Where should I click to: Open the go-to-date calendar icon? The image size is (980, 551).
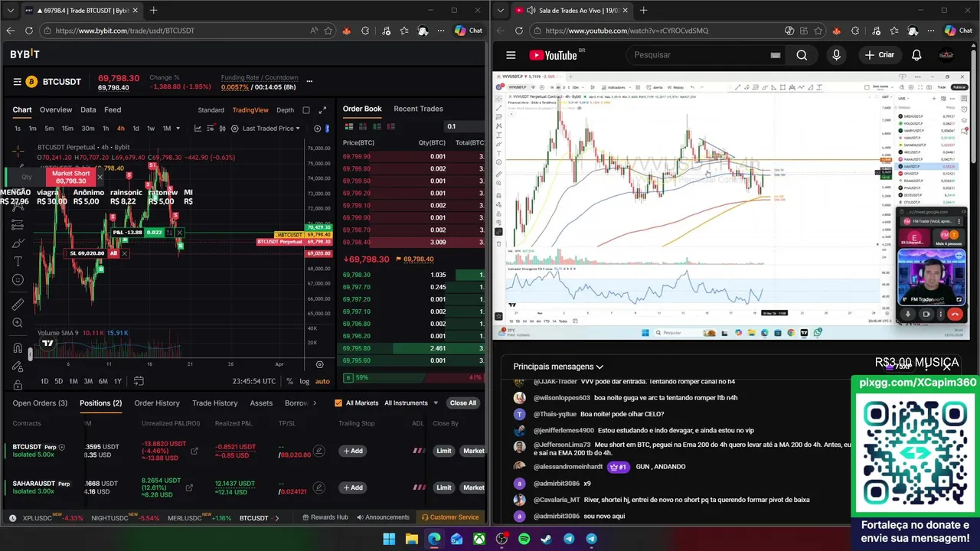[x=139, y=381]
